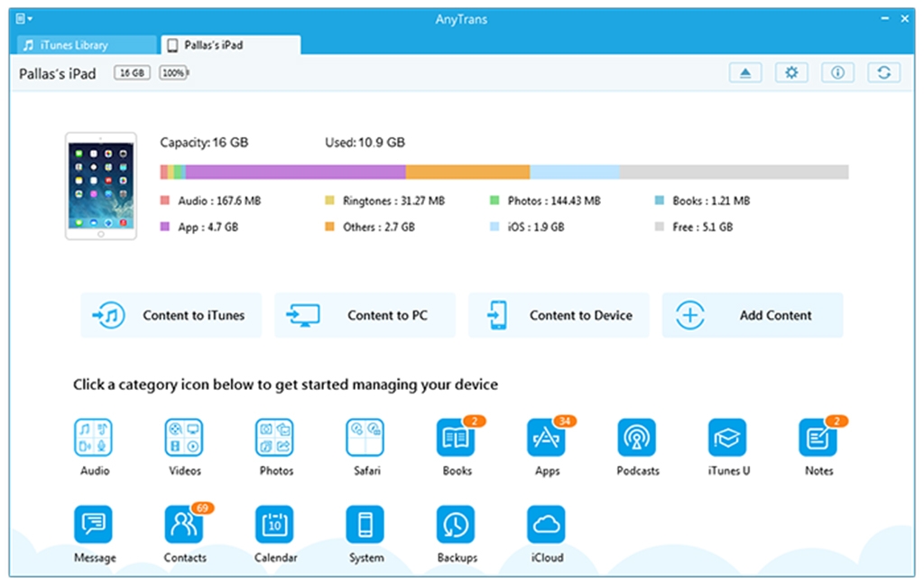
Task: Open Apps category with 34 badge
Action: pos(547,438)
